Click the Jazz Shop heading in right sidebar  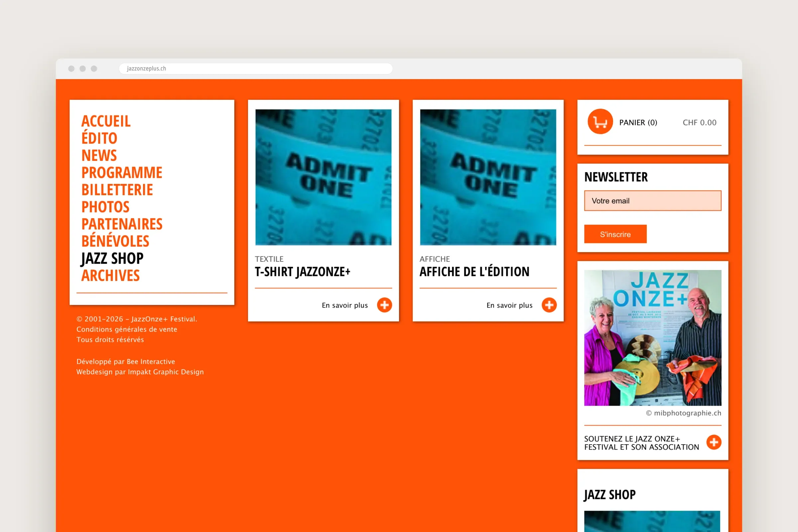click(x=610, y=495)
